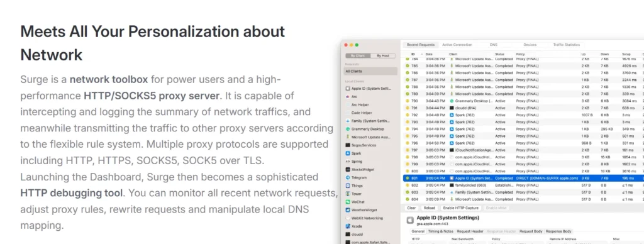Sort requests by Date column header
Screen dimensions: 644x244
tap(429, 54)
